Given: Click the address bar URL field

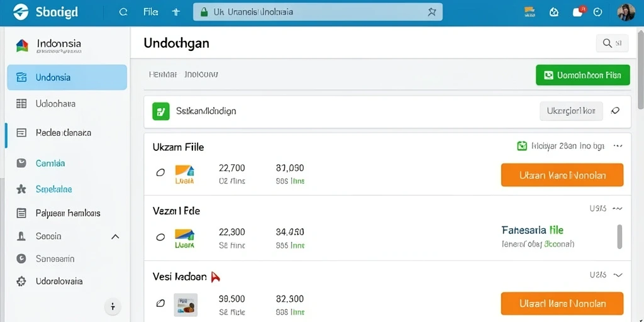Looking at the screenshot, I should (x=318, y=12).
